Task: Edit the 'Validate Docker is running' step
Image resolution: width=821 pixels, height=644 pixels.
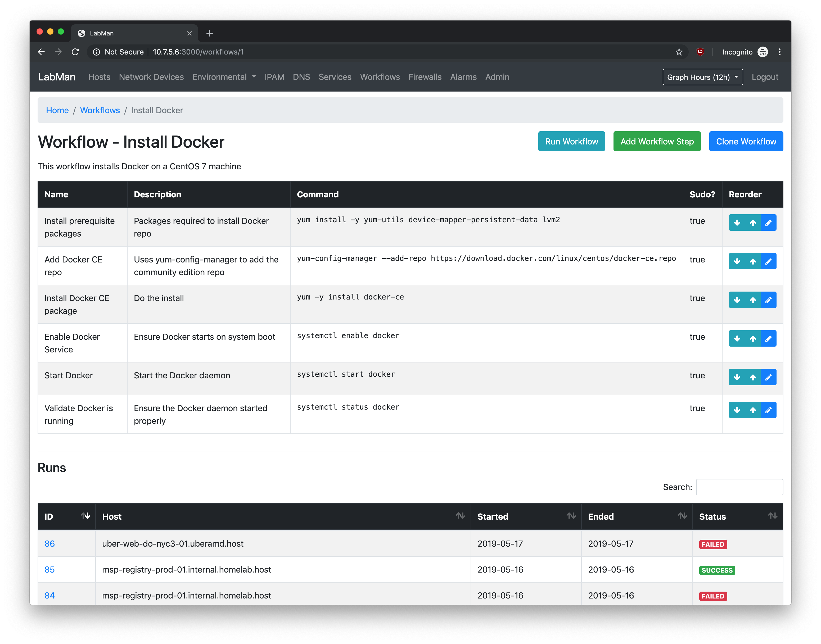Action: 768,410
